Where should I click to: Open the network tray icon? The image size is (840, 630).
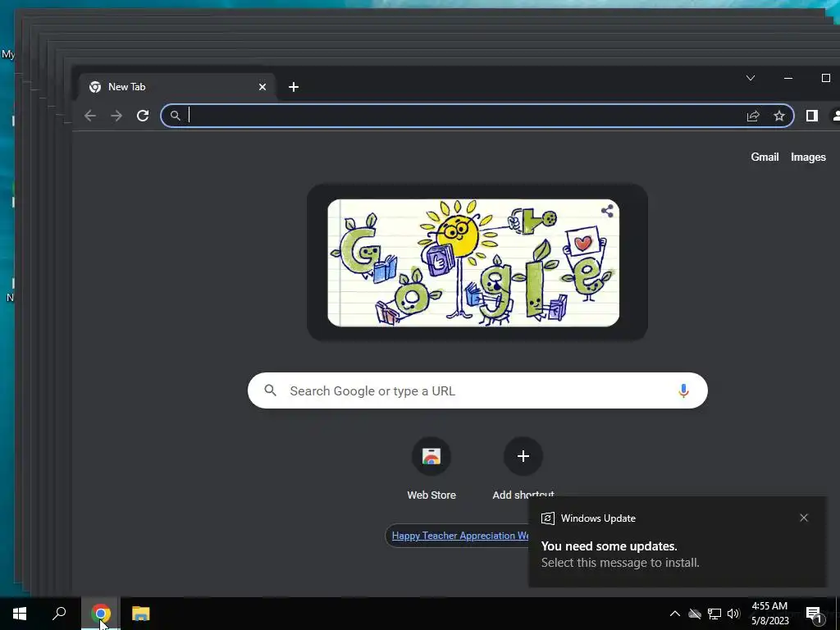coord(714,614)
